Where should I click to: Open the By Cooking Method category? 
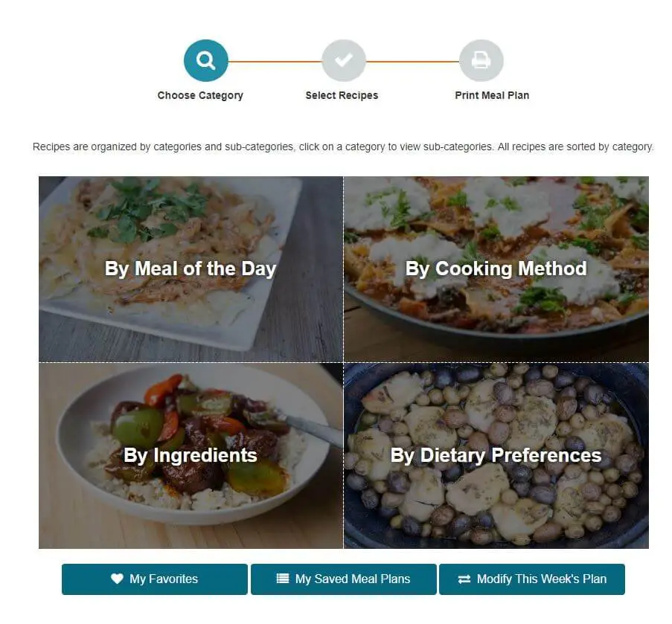496,269
